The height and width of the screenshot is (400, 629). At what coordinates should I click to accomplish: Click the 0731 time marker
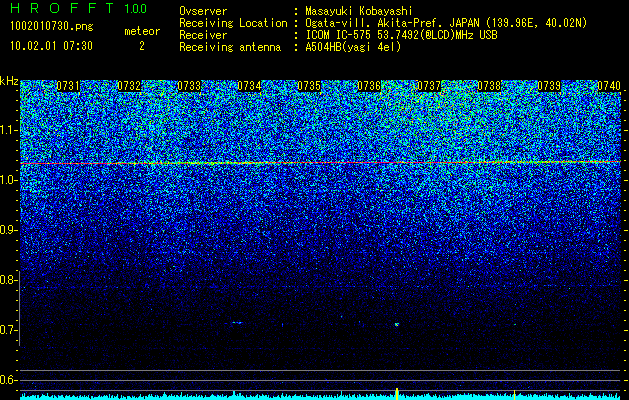68,86
